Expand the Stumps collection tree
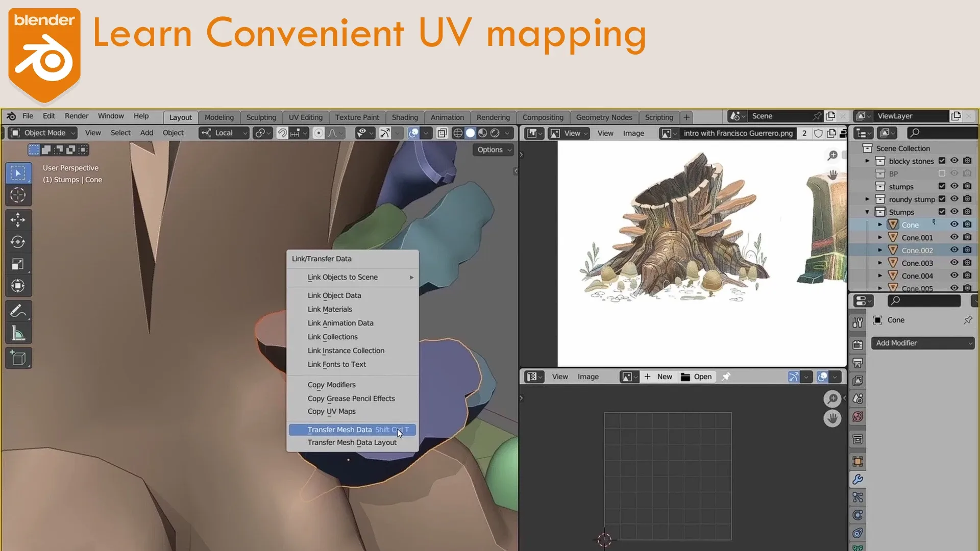This screenshot has height=551, width=980. click(868, 212)
